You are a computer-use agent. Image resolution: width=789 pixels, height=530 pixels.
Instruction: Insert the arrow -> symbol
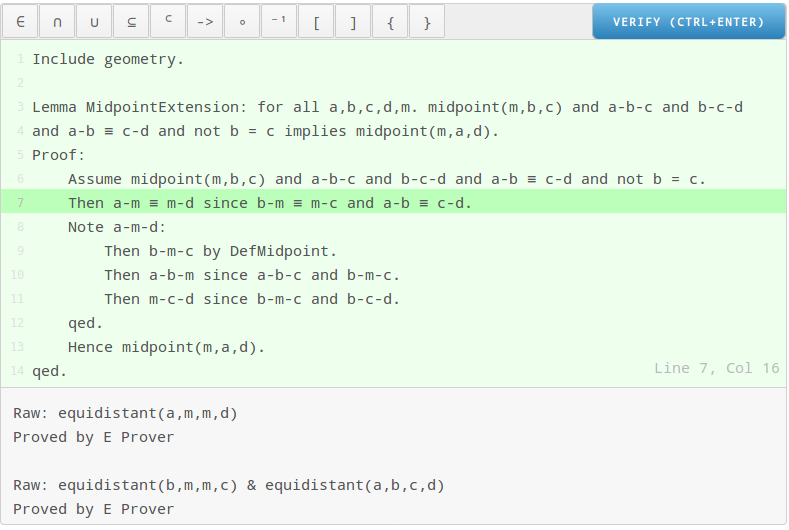(x=205, y=22)
